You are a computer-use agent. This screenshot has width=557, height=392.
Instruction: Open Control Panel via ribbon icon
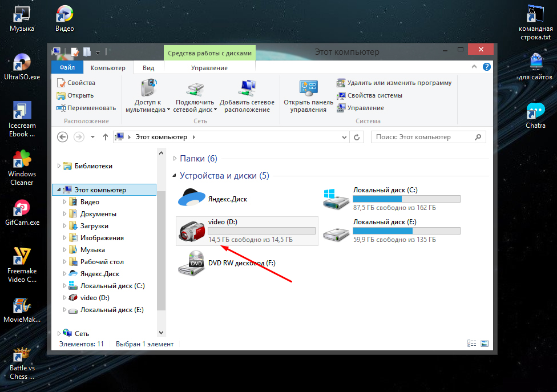tap(308, 89)
